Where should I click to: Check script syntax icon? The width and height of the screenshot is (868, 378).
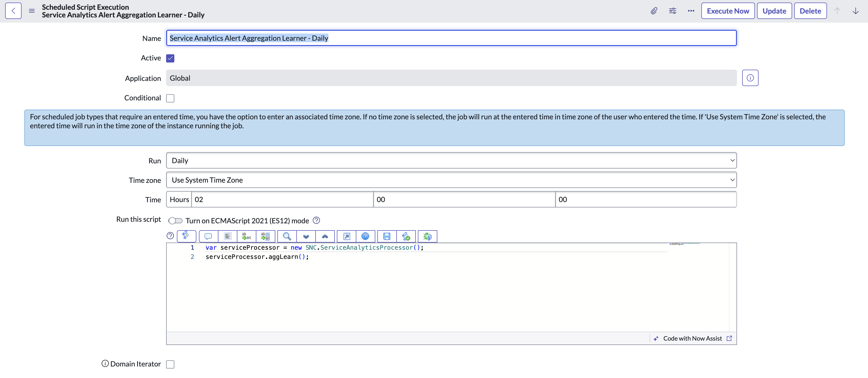pyautogui.click(x=406, y=236)
